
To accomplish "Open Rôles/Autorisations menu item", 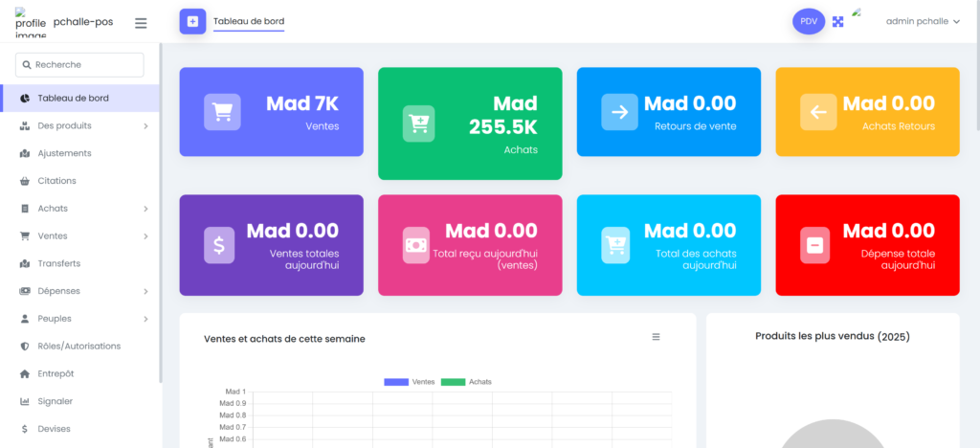I will (x=80, y=347).
